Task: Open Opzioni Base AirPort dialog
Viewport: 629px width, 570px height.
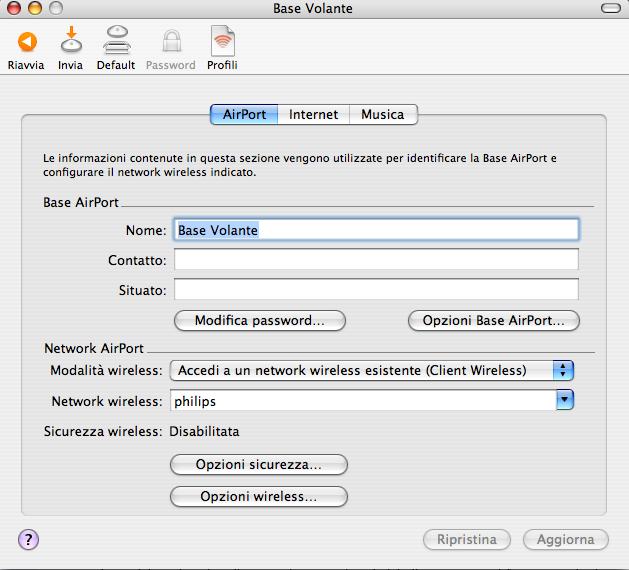Action: tap(493, 320)
